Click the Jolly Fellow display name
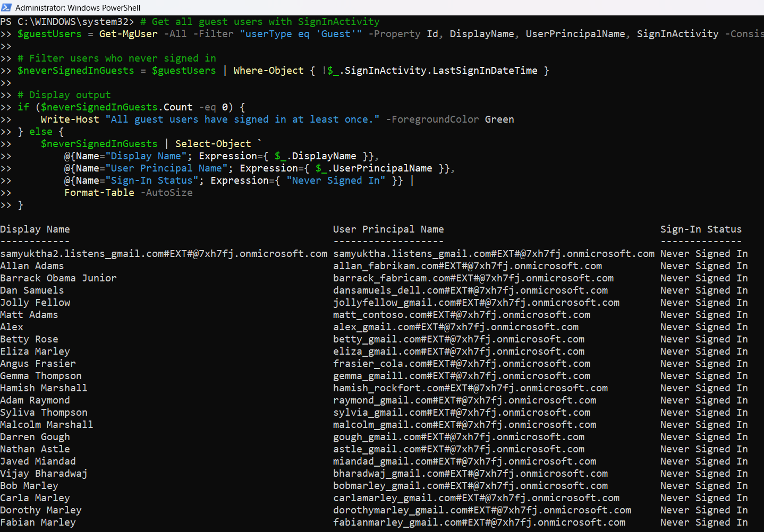Viewport: 764px width, 532px height. pyautogui.click(x=35, y=303)
